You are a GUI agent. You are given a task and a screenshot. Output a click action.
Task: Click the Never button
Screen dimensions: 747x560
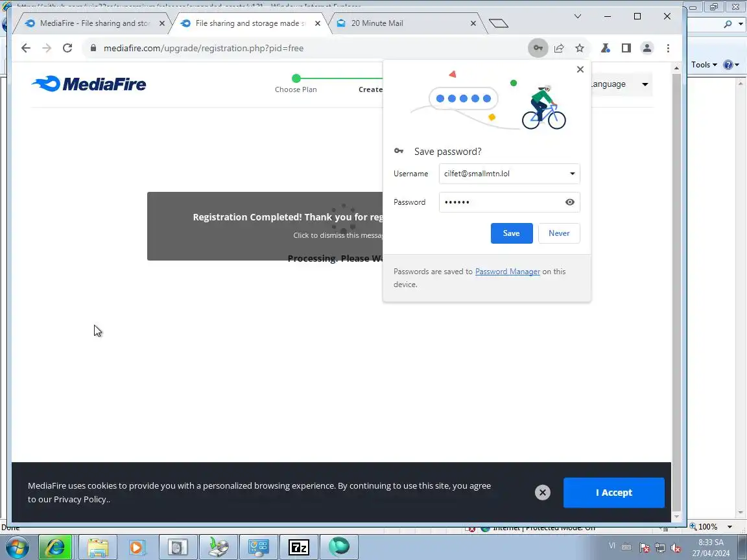pos(559,233)
